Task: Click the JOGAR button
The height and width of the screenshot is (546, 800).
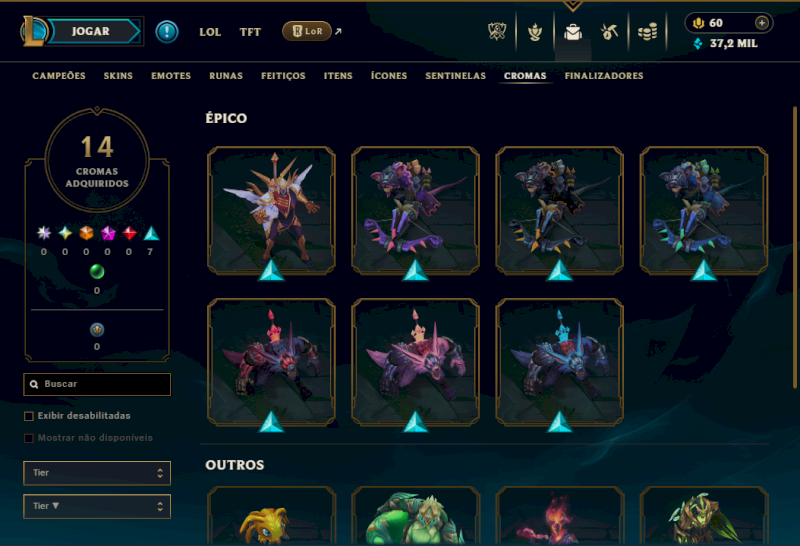Action: (x=90, y=31)
